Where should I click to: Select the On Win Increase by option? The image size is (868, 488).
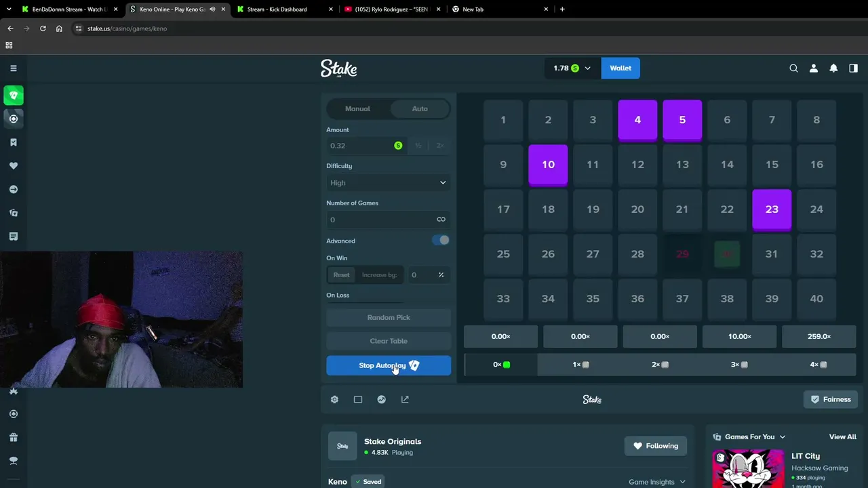(x=379, y=274)
